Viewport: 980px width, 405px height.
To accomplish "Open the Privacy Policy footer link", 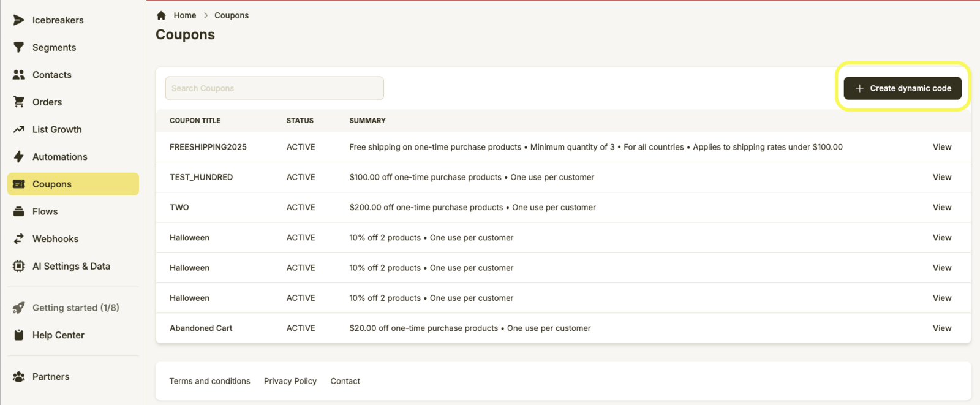I will tap(290, 381).
